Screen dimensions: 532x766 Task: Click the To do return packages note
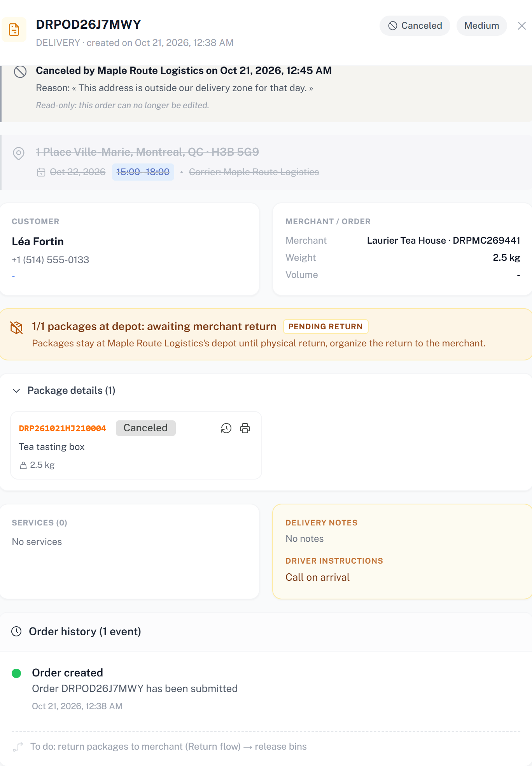(x=169, y=747)
